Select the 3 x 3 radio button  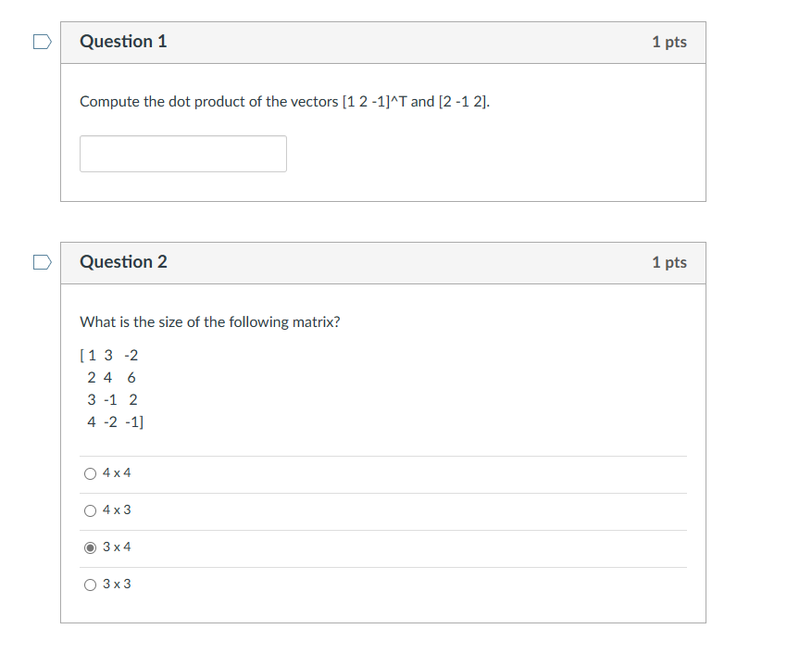coord(90,584)
